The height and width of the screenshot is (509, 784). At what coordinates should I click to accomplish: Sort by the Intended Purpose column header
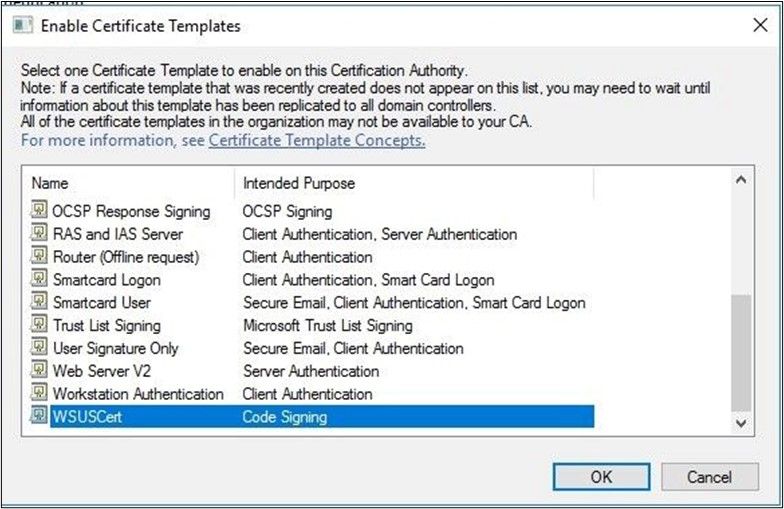(413, 183)
